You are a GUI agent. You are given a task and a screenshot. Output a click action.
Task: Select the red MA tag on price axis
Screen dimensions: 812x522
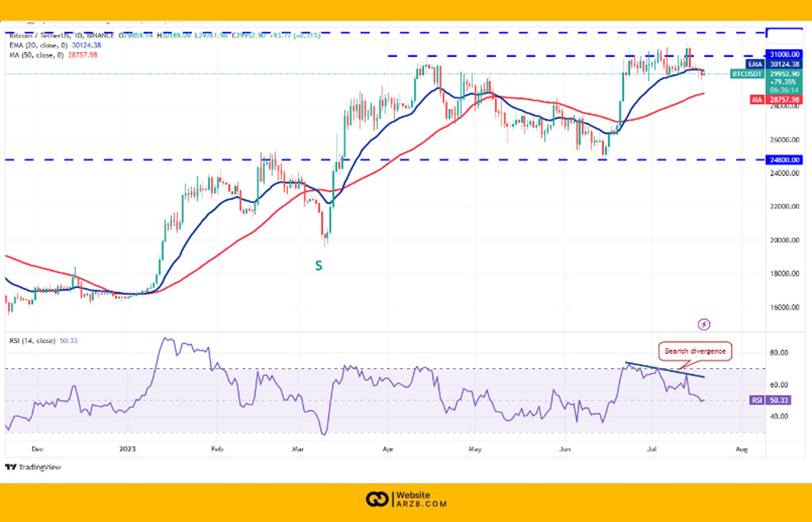[x=757, y=99]
